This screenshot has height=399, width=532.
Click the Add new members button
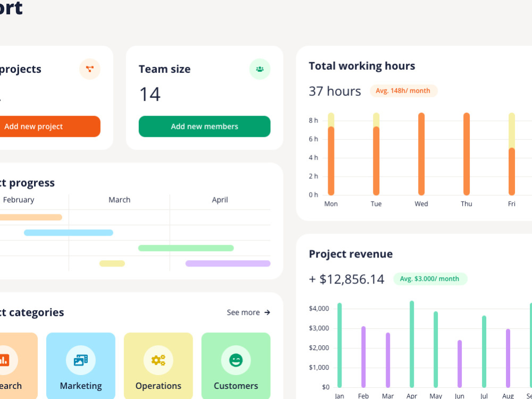coord(205,127)
